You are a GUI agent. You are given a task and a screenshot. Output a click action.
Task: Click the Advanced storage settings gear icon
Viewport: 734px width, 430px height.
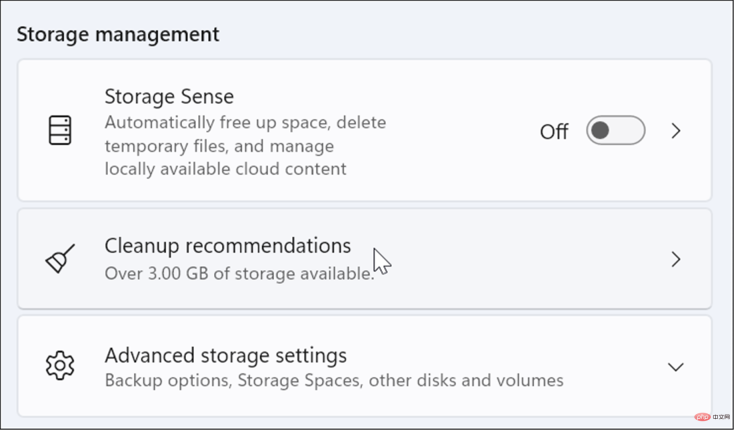60,365
